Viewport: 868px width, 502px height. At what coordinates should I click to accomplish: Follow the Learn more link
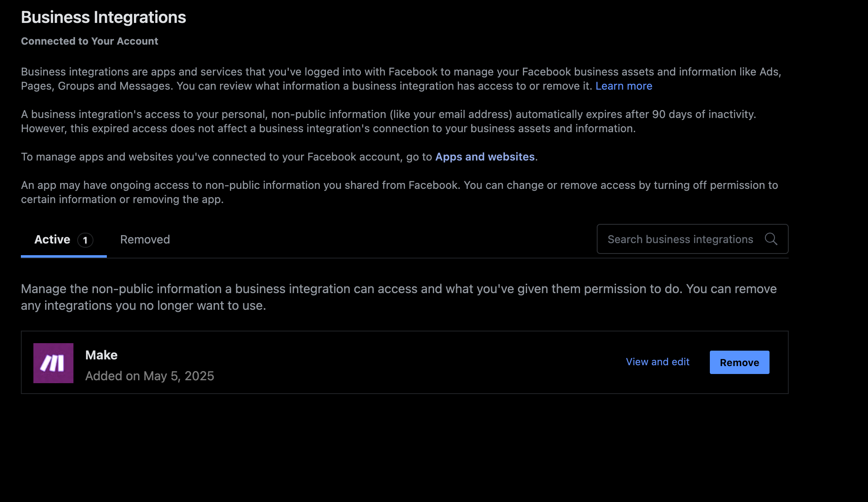(x=624, y=86)
